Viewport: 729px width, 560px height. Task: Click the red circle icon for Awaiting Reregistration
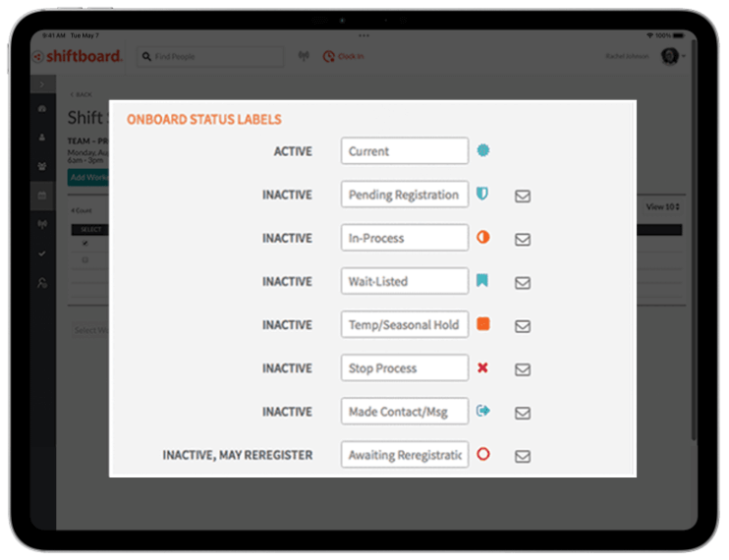coord(483,454)
